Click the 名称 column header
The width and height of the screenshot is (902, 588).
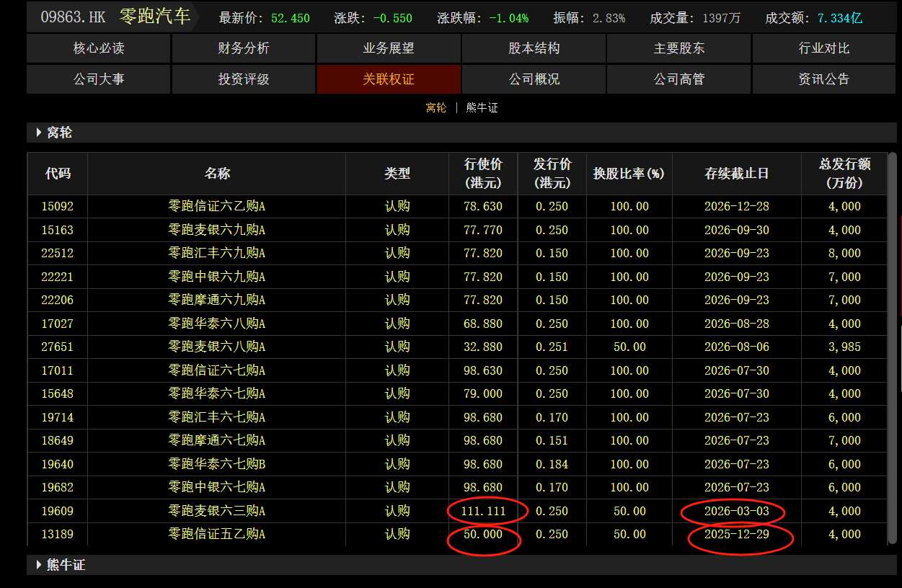(217, 174)
